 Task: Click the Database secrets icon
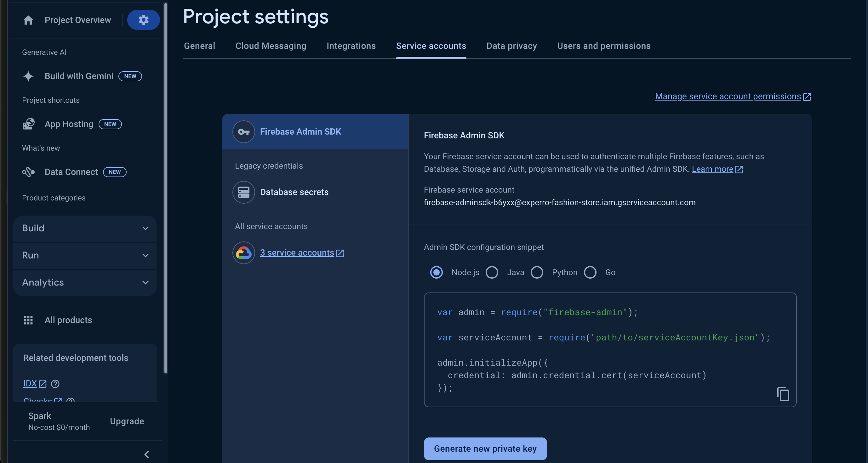pyautogui.click(x=243, y=192)
